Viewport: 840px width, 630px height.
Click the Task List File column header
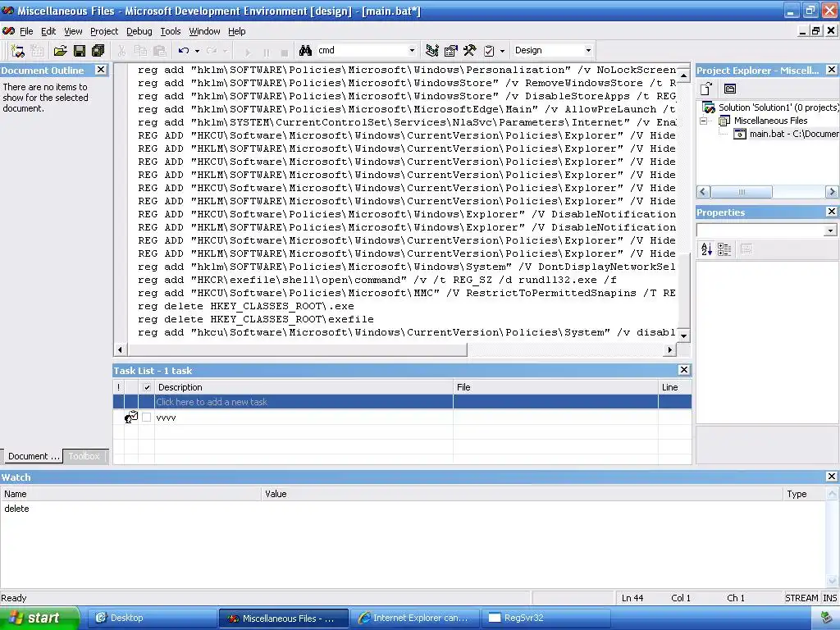click(x=555, y=387)
